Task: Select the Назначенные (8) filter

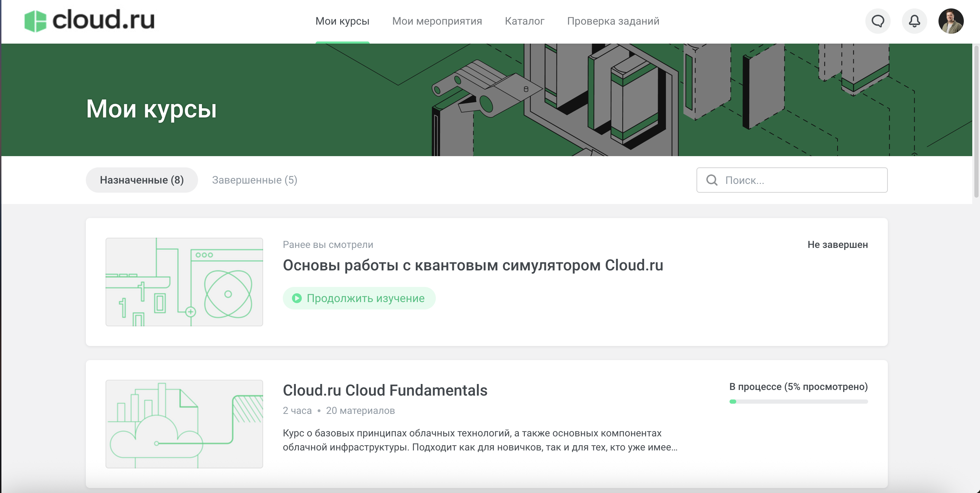Action: coord(142,180)
